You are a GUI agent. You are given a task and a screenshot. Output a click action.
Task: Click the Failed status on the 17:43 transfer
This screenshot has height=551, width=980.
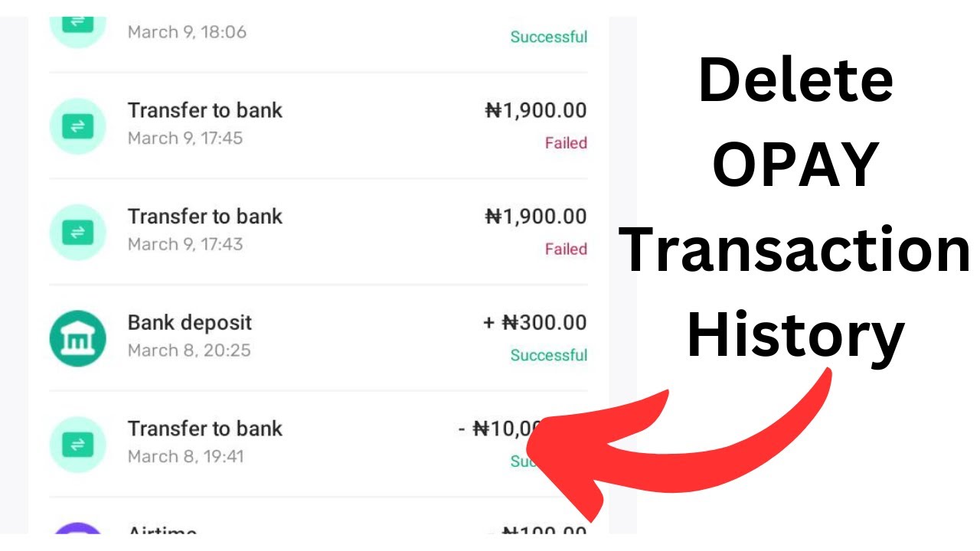(x=566, y=249)
